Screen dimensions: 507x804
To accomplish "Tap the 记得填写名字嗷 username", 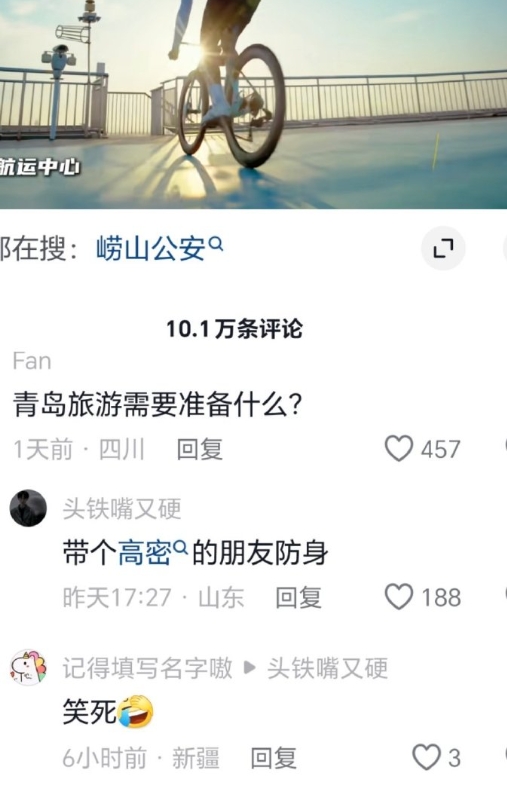I will 148,668.
